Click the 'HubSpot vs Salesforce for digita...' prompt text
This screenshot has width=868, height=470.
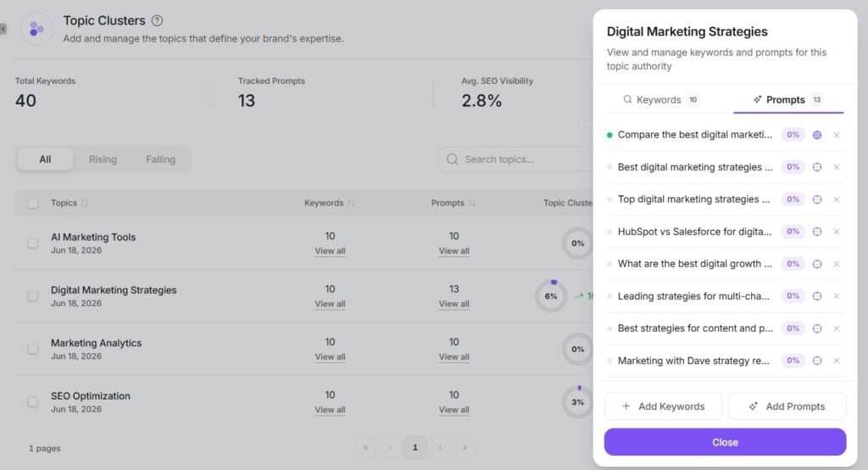[694, 232]
